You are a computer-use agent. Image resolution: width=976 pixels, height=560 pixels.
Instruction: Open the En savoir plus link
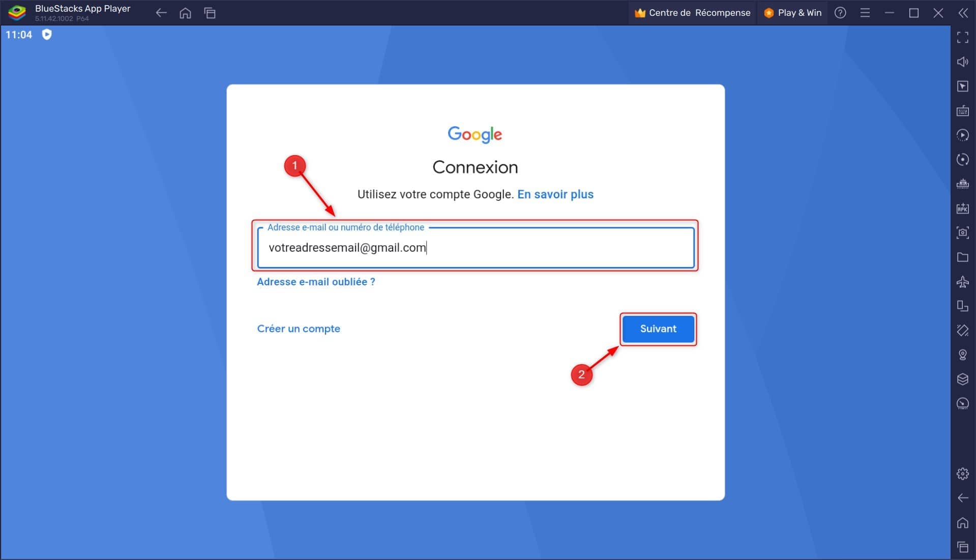[x=555, y=194]
